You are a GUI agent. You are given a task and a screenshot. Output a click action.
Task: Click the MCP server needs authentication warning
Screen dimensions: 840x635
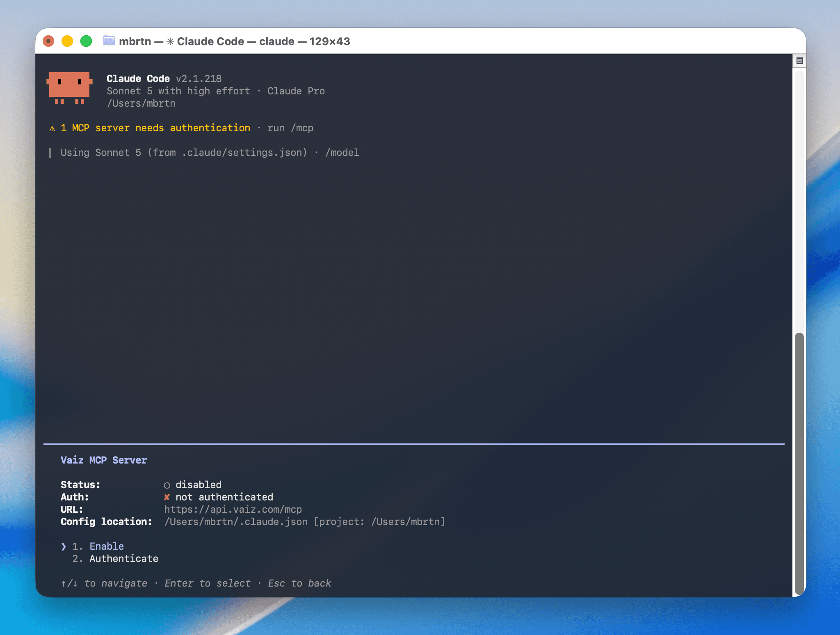[x=155, y=128]
